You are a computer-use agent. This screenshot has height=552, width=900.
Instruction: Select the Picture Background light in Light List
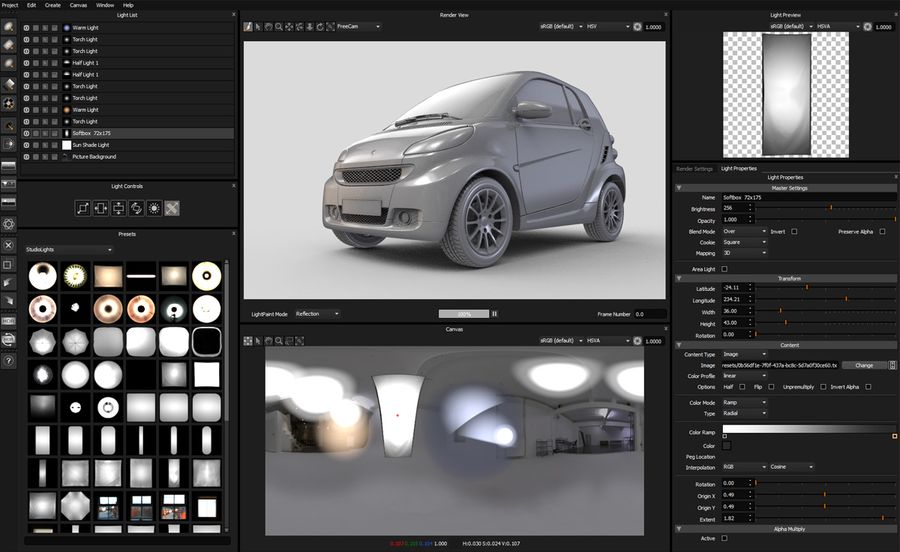(94, 157)
